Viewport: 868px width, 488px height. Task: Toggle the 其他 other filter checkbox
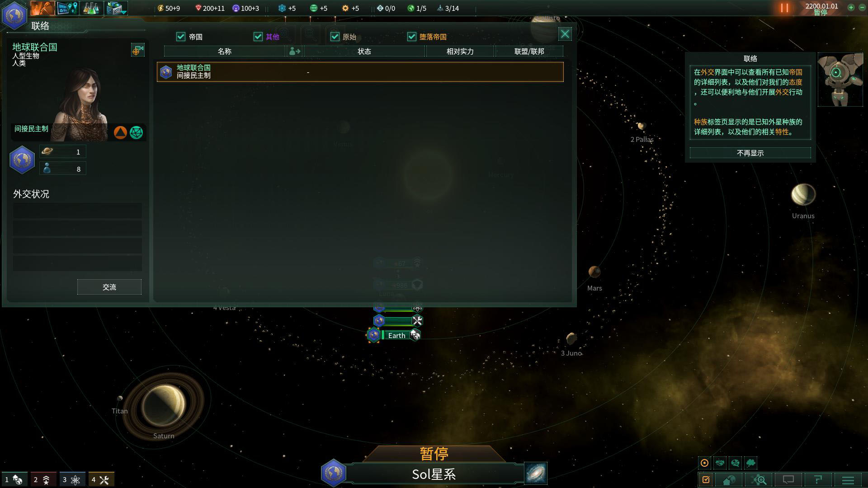258,36
